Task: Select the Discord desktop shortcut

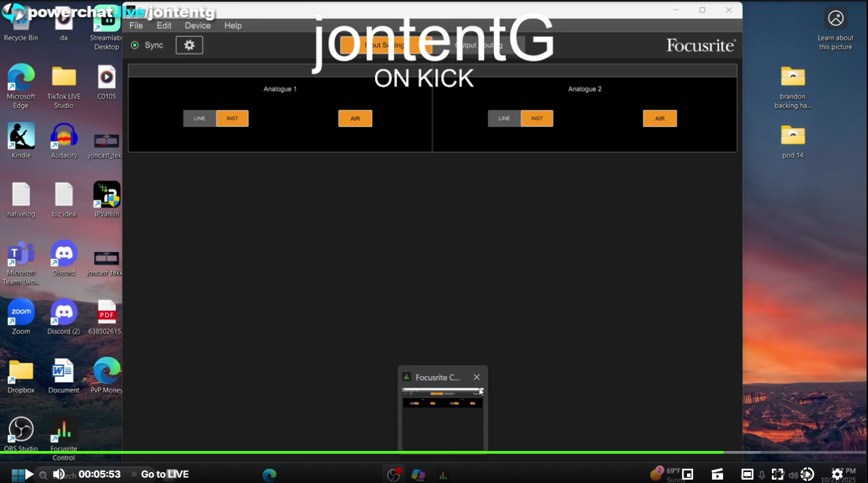Action: click(x=64, y=258)
